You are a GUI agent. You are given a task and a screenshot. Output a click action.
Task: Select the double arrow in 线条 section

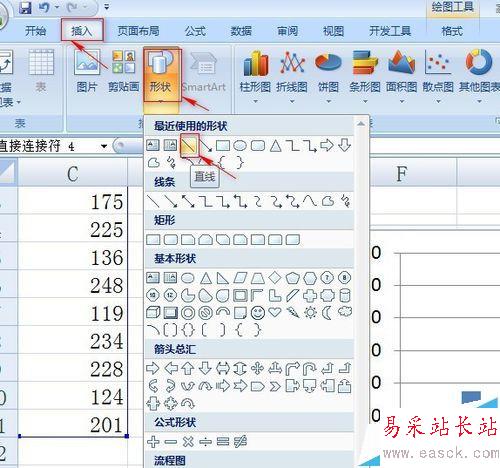tap(188, 201)
